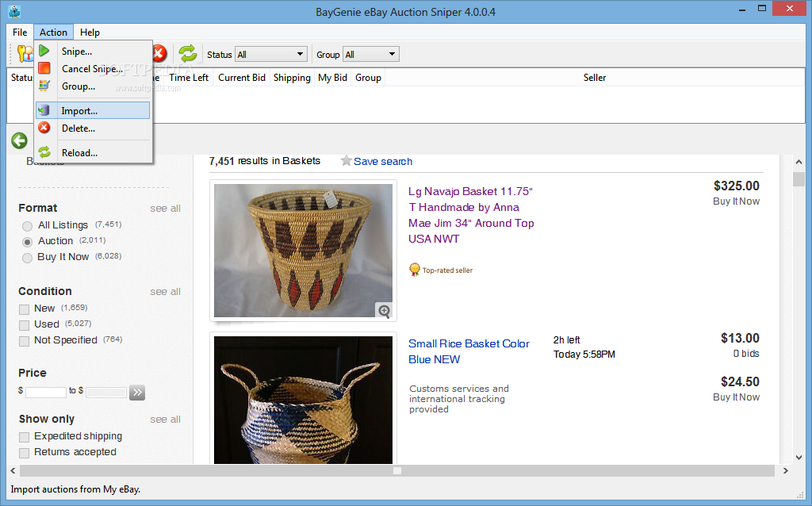The height and width of the screenshot is (506, 812).
Task: Click the BayGenie app icon in title bar
Action: (14, 11)
